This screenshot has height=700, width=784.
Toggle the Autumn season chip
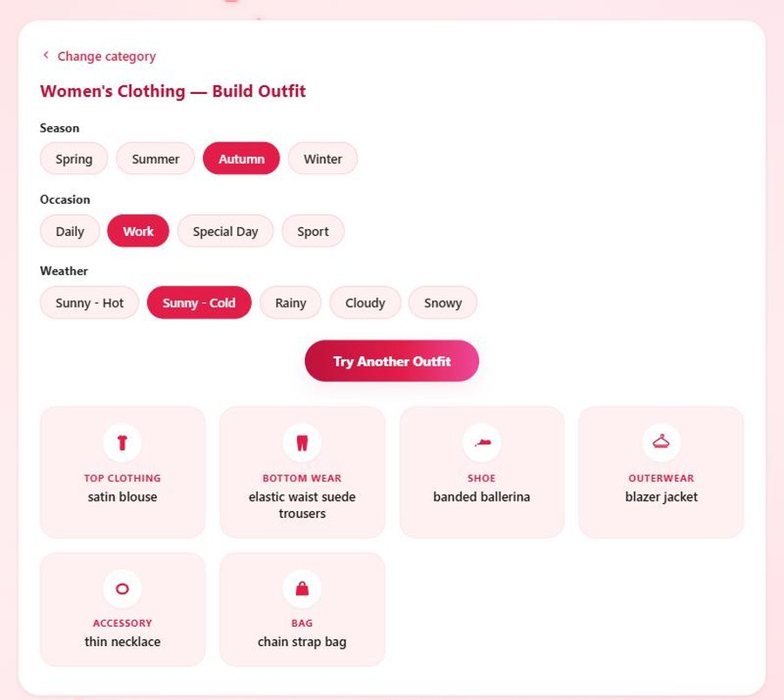coord(241,158)
